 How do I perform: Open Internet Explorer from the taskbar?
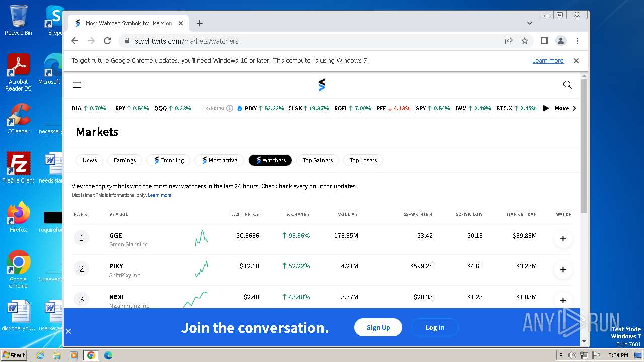(40, 355)
